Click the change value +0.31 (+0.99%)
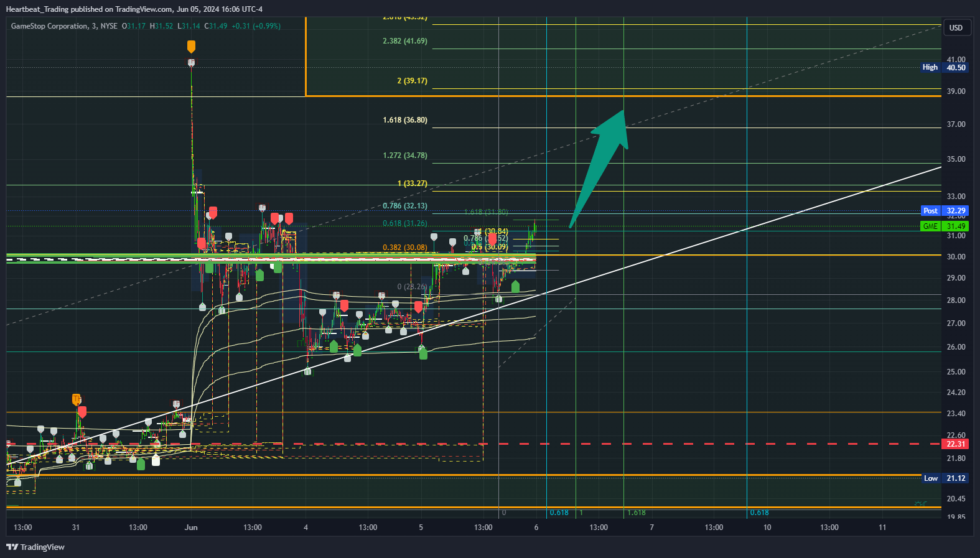The height and width of the screenshot is (558, 980). click(x=256, y=26)
